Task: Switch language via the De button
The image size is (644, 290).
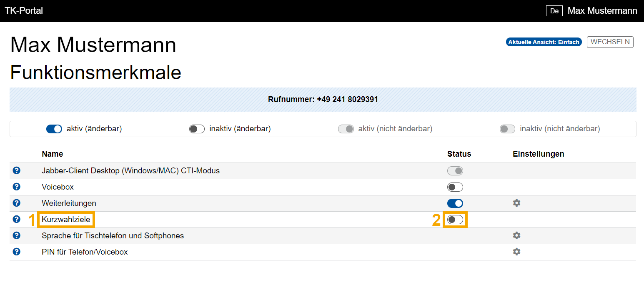Action: (554, 11)
